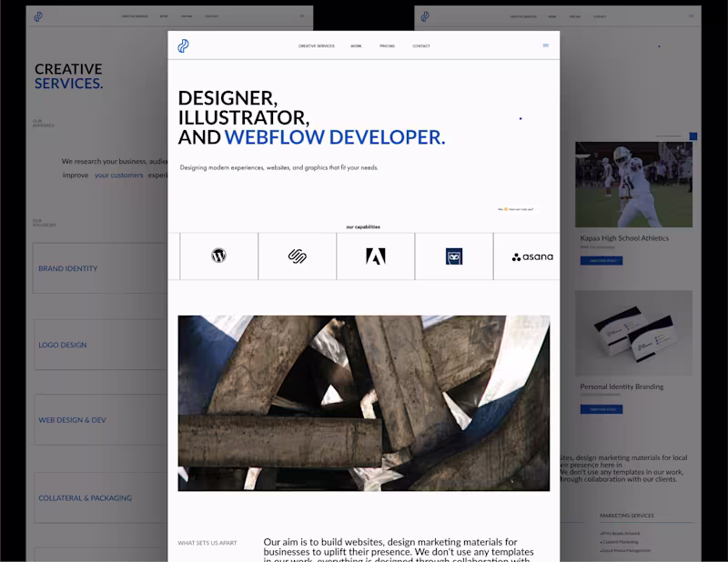Click 'your customers' link on left page
The image size is (728, 562).
(119, 175)
